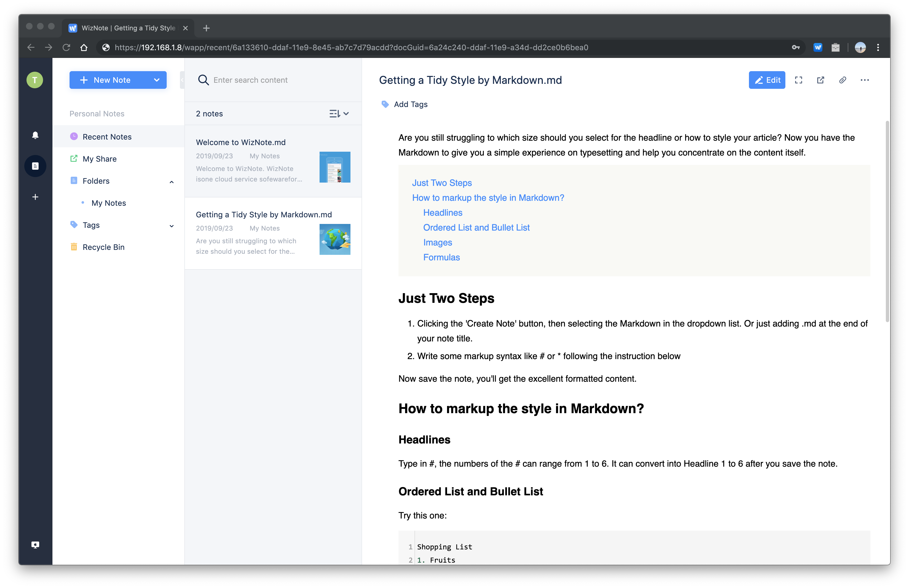The width and height of the screenshot is (909, 588).
Task: Follow the Ordered List and Bullet List link
Action: (x=476, y=228)
